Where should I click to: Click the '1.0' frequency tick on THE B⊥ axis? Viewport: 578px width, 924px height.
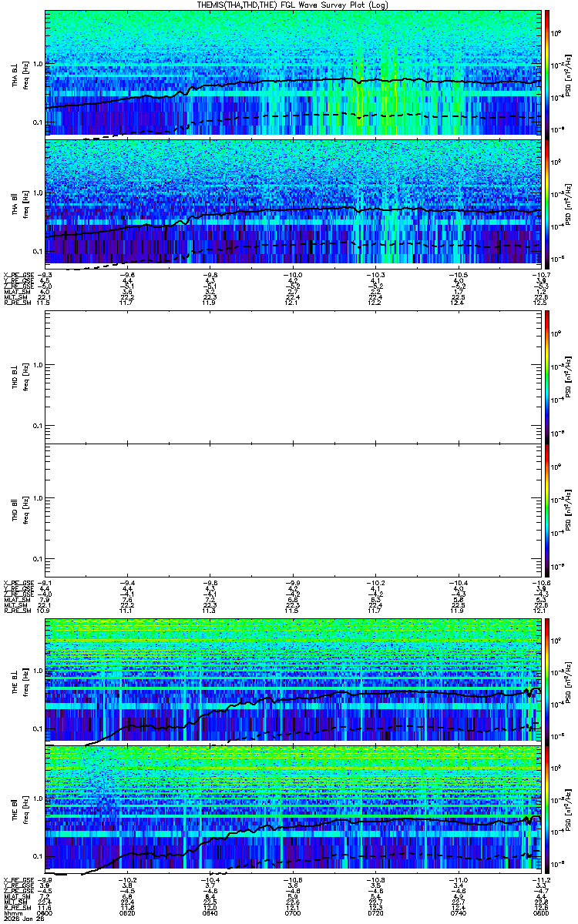pyautogui.click(x=38, y=671)
